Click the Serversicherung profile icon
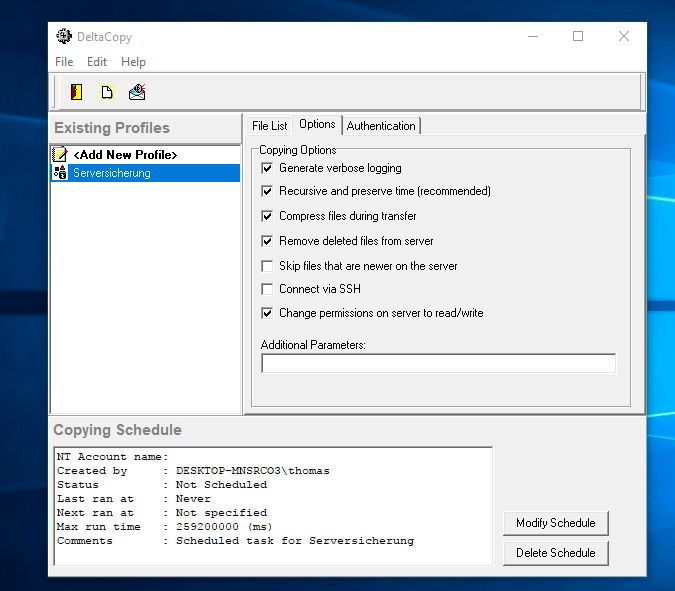Viewport: 675px width, 591px height. 60,173
